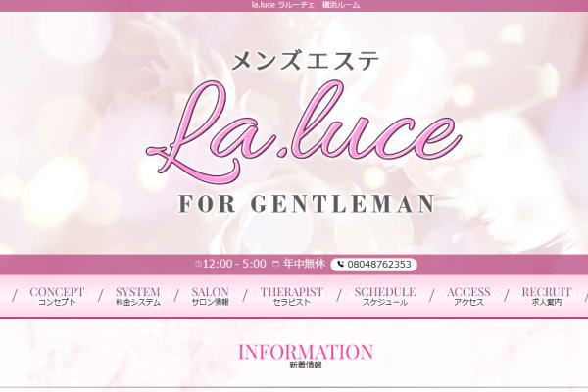The image size is (588, 392).
Task: Click the 12:00 - 5:00 business hours text
Action: 234,264
